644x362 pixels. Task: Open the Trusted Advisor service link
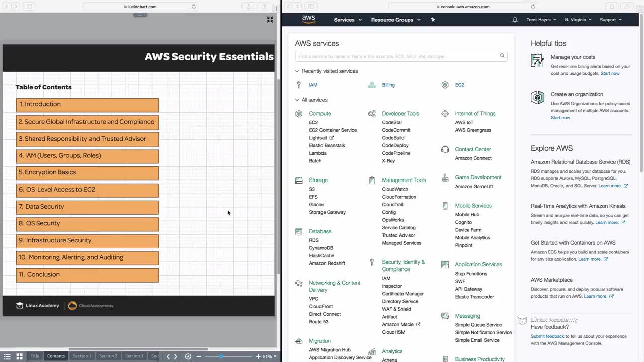pos(398,235)
